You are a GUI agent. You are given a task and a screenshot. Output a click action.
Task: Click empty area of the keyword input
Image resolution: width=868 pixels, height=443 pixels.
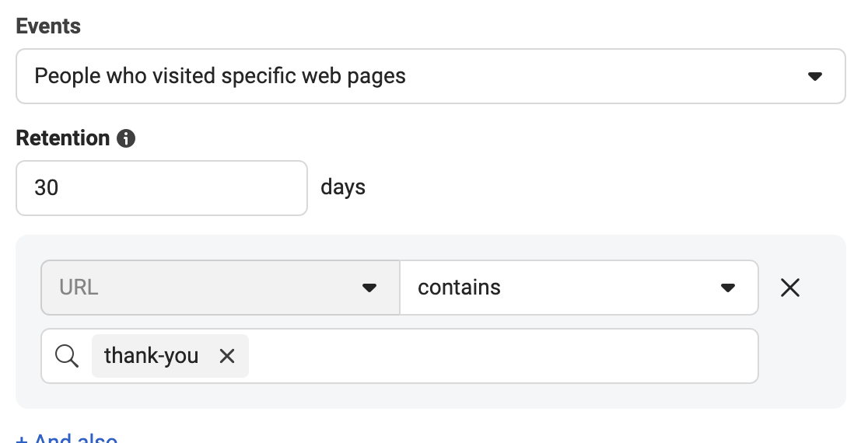coord(502,356)
